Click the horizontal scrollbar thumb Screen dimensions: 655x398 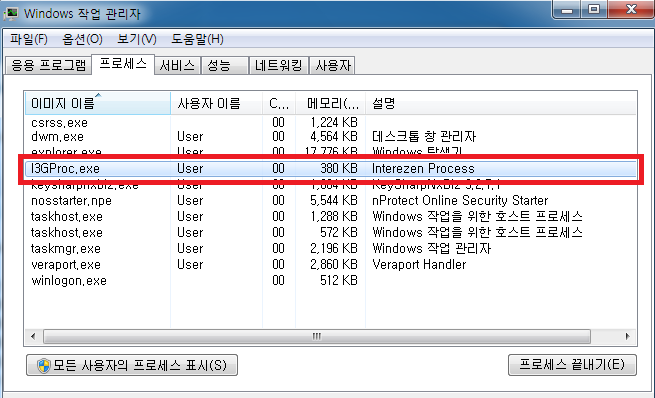pyautogui.click(x=317, y=336)
